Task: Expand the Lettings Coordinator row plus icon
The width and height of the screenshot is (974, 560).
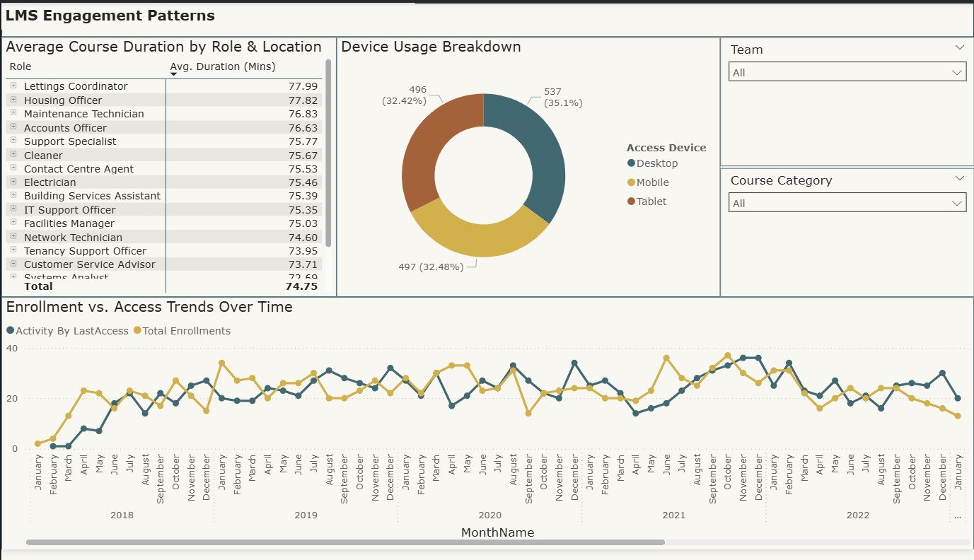Action: (x=13, y=86)
